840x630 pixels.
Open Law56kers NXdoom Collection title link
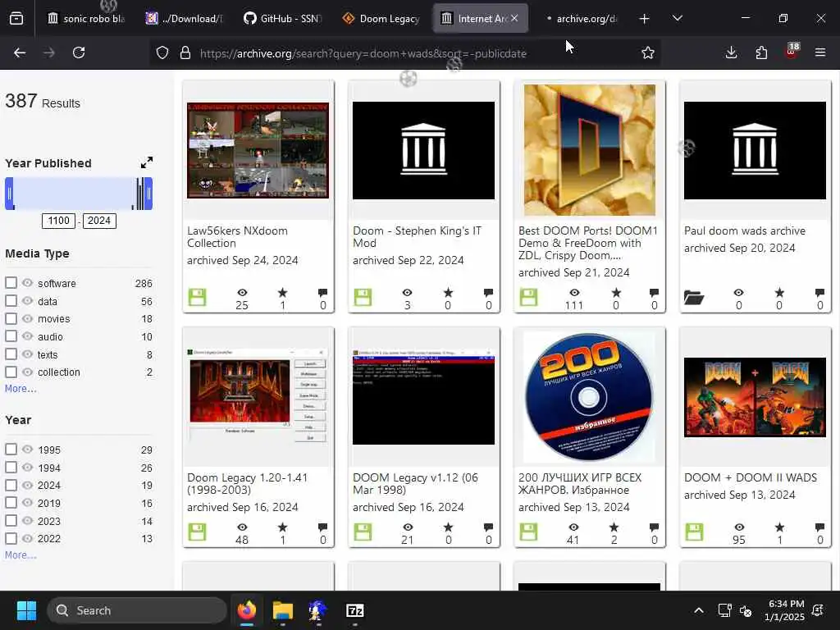coord(237,237)
